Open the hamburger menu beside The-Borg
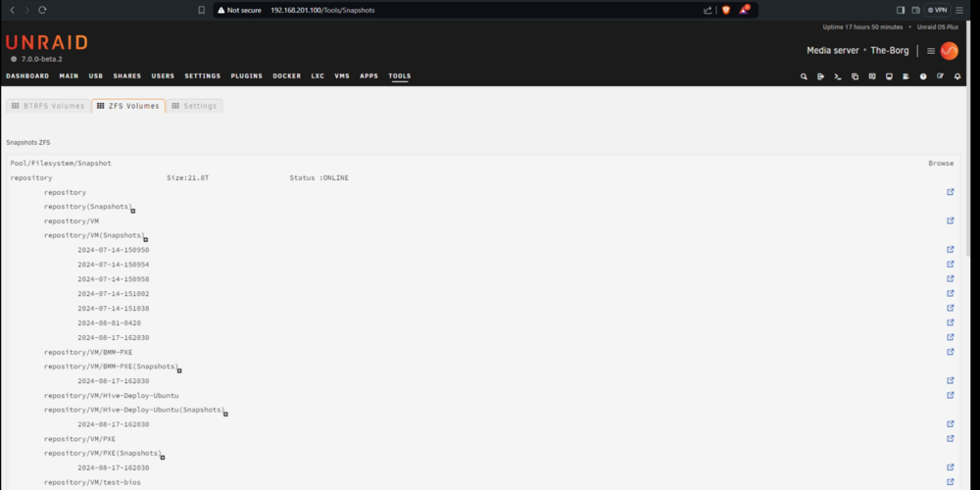 931,51
